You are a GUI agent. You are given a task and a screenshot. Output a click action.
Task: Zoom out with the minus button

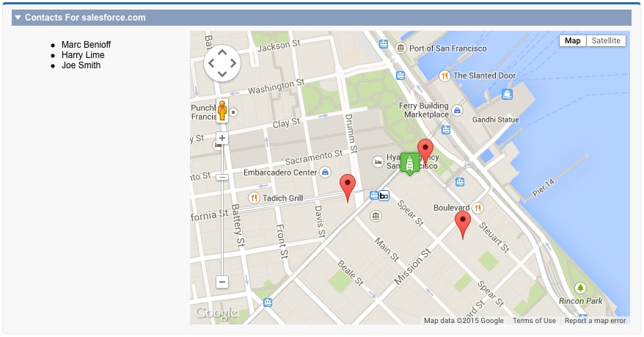pos(222,282)
